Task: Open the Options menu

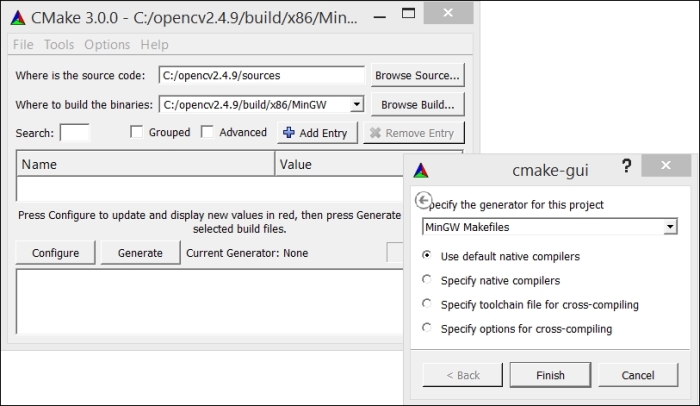Action: [x=107, y=45]
